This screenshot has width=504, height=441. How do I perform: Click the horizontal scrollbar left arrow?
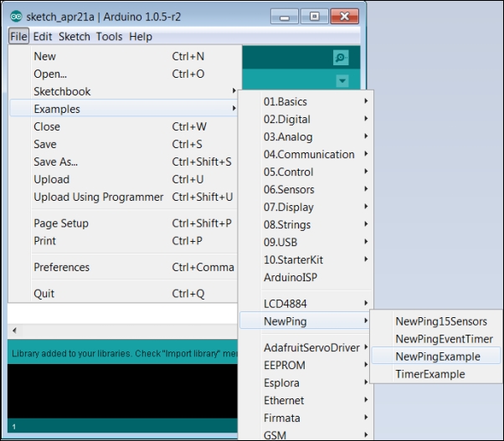click(x=14, y=331)
